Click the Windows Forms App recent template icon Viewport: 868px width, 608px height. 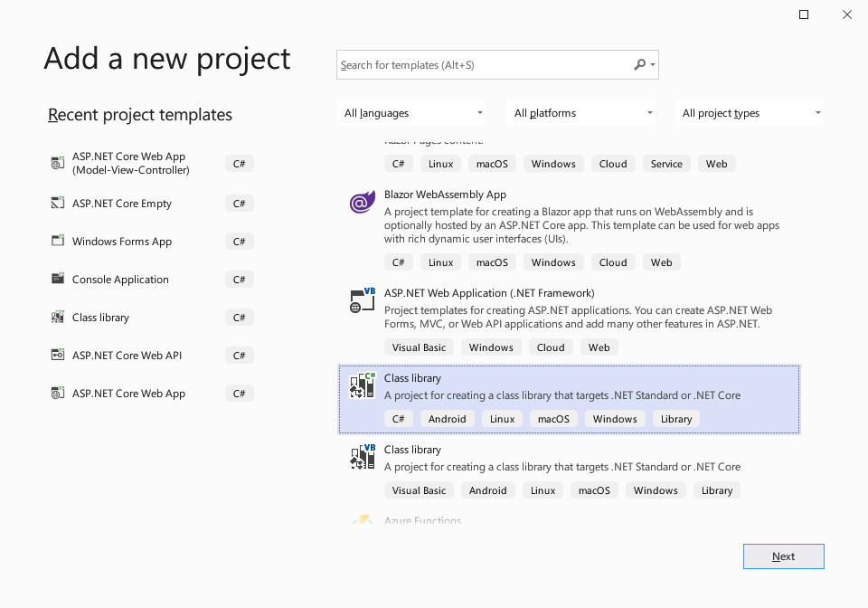coord(58,241)
